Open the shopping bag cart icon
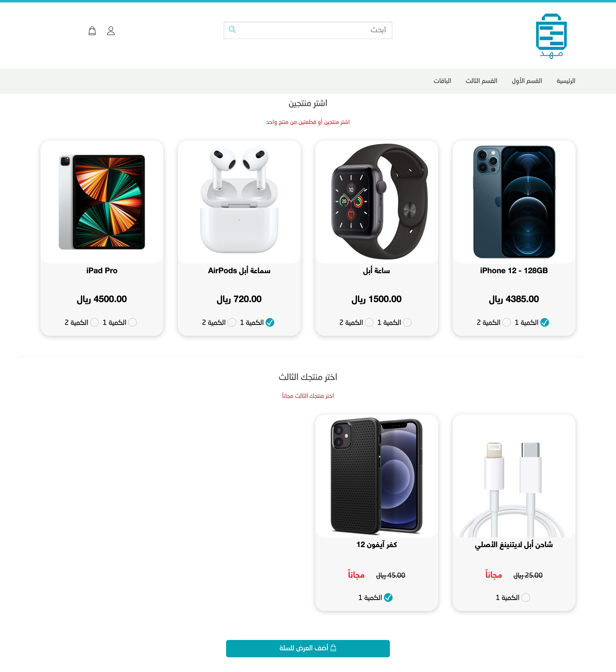 [x=92, y=31]
